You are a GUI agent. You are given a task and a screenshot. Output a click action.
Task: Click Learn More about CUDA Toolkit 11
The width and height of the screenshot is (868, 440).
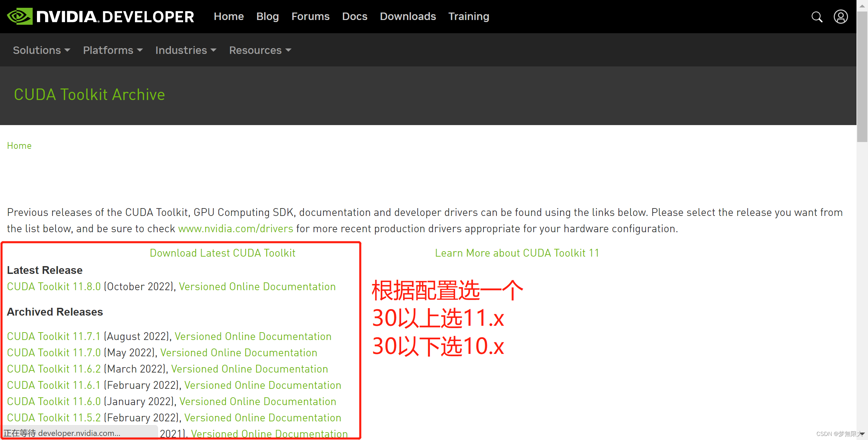click(x=517, y=253)
